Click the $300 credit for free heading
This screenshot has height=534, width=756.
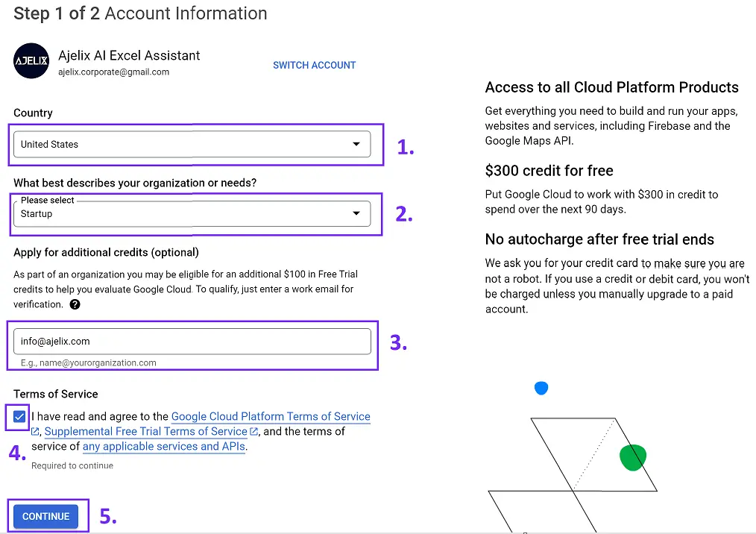click(549, 171)
